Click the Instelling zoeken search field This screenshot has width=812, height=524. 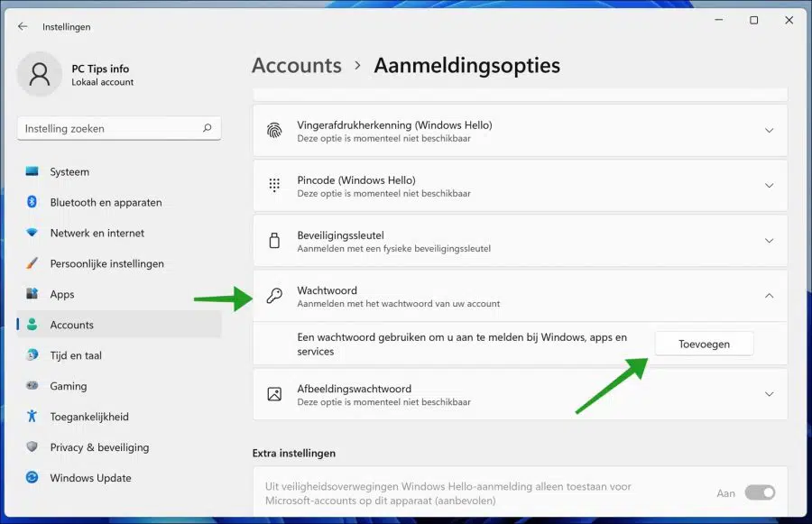119,128
